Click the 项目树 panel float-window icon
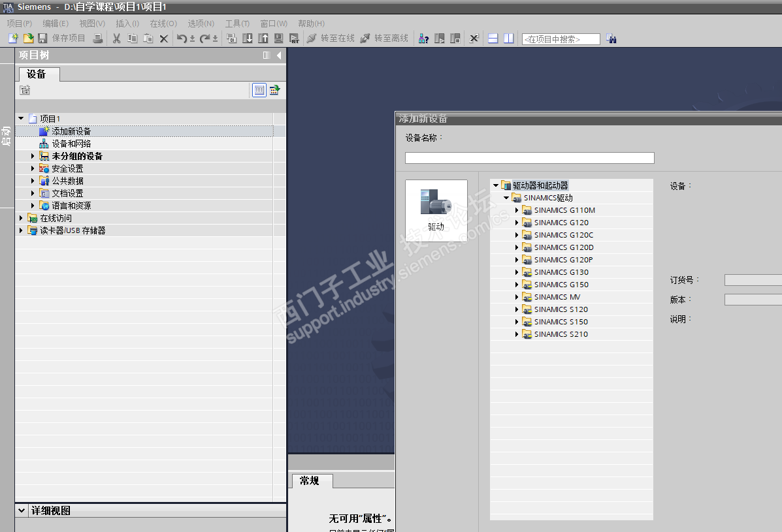 tap(267, 55)
